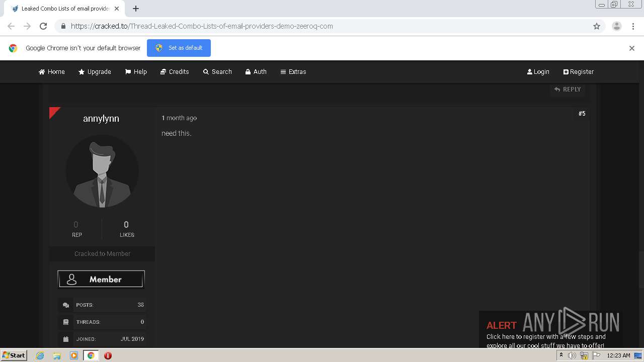
Task: Close the Leaked Combo Lists tab
Action: pyautogui.click(x=117, y=9)
